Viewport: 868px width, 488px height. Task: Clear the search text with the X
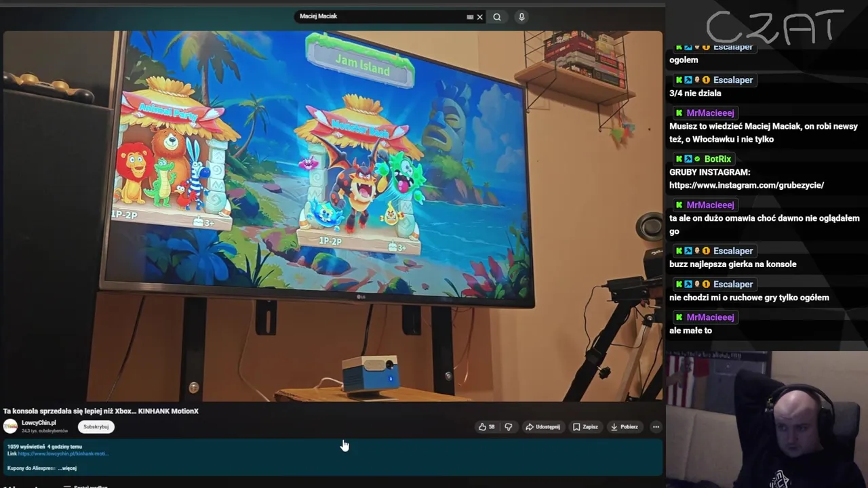(480, 17)
